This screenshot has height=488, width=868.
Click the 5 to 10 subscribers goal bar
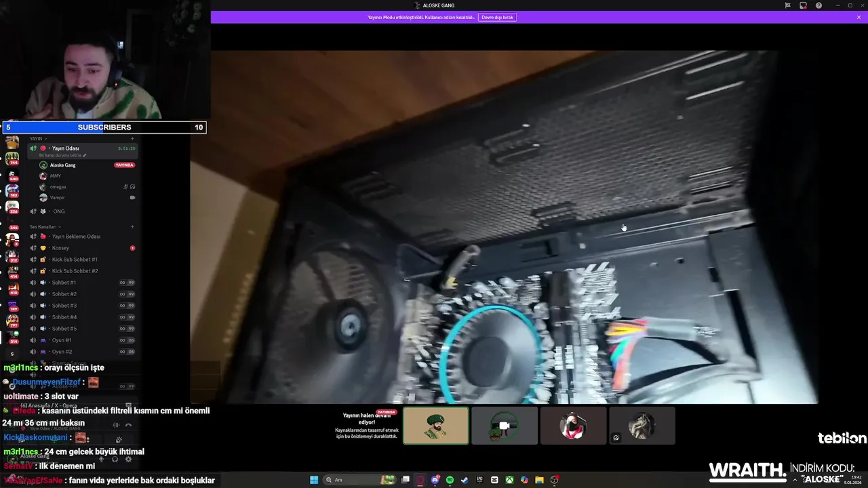coord(104,127)
